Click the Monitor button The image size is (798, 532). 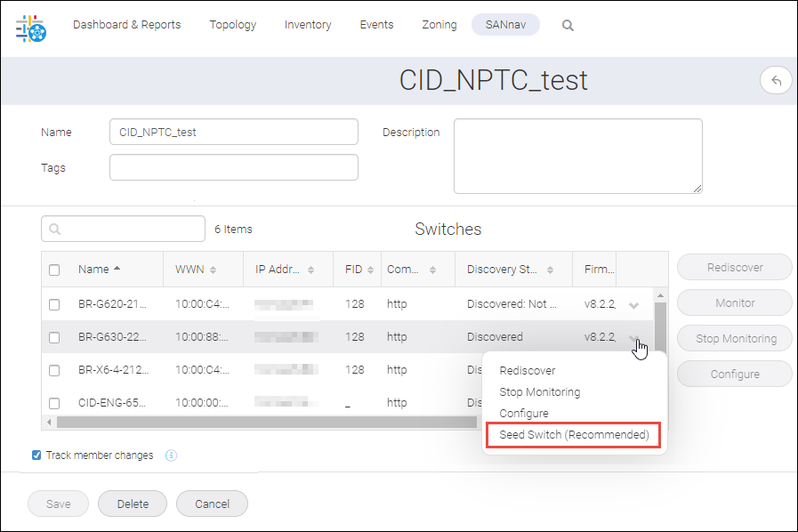(x=734, y=302)
